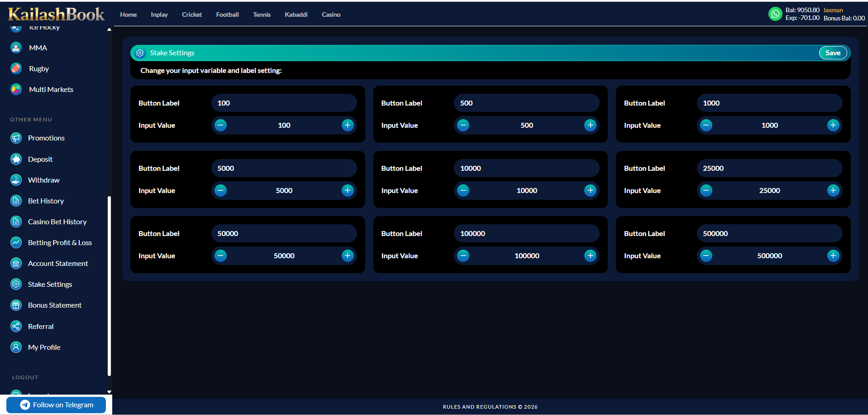Viewport: 868px width, 415px height.
Task: Open laxman username link
Action: (x=833, y=10)
